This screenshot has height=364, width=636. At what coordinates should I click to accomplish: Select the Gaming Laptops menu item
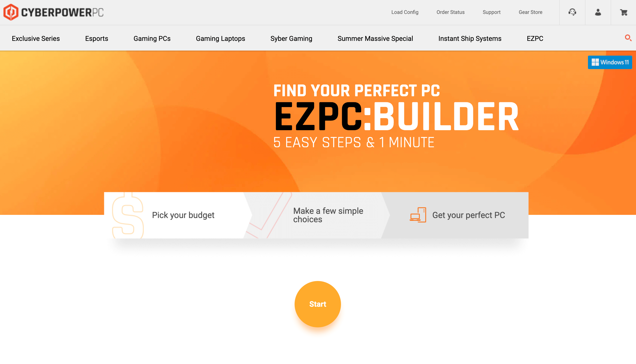click(220, 38)
